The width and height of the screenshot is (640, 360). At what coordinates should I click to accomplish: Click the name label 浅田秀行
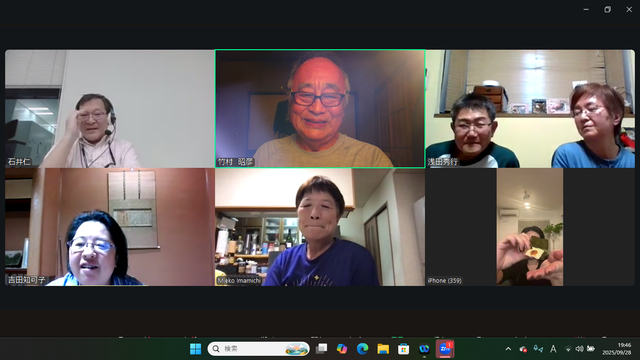click(443, 162)
